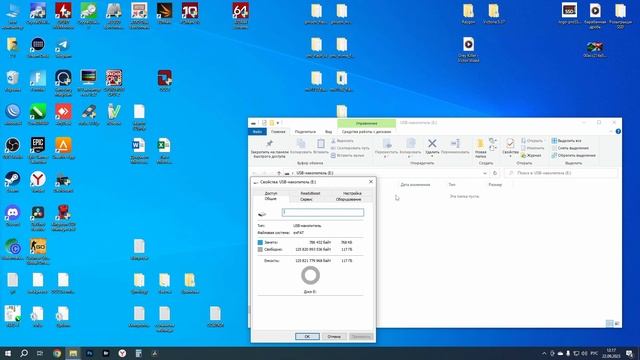Click the Recycle Bin desktop icon
The image size is (640, 360).
pyautogui.click(x=13, y=81)
